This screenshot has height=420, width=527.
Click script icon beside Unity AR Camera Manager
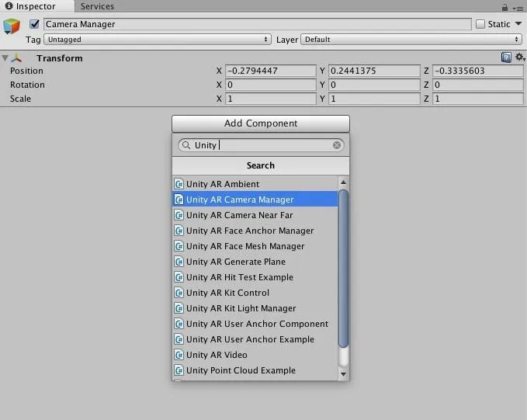tap(179, 200)
